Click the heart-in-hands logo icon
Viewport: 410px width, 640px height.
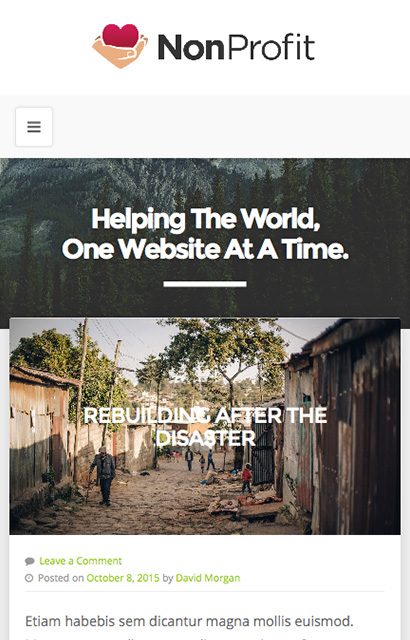pyautogui.click(x=120, y=46)
